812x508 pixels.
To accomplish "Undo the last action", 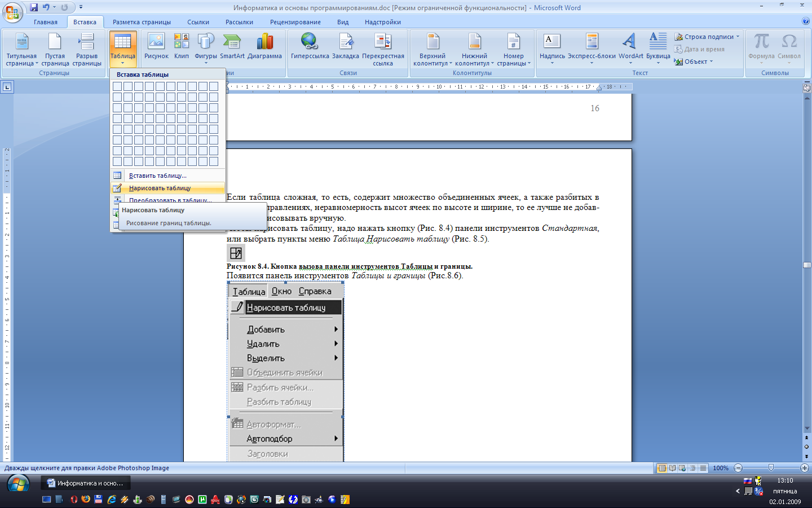I will pyautogui.click(x=46, y=7).
